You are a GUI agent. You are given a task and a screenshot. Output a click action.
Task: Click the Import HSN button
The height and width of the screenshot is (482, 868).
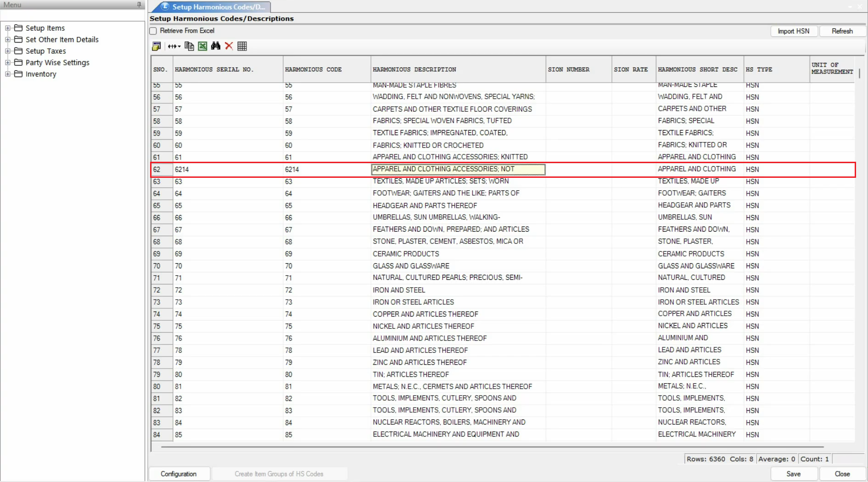[793, 31]
